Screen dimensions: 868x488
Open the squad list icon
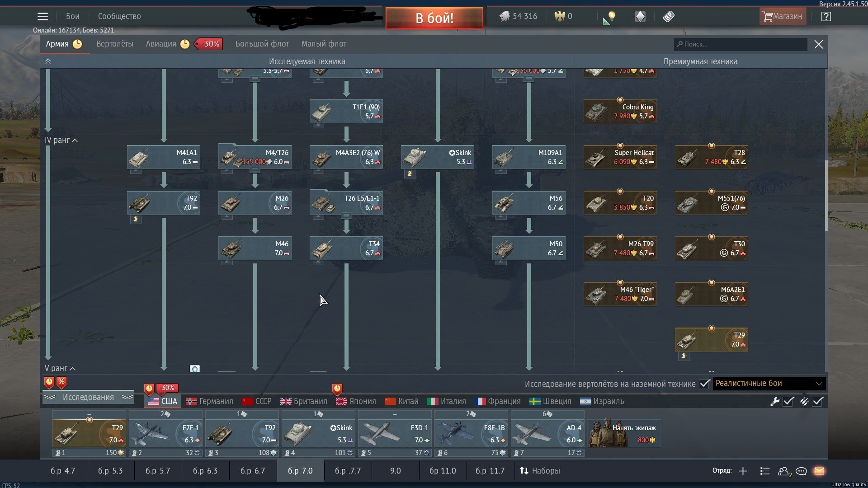tap(765, 471)
